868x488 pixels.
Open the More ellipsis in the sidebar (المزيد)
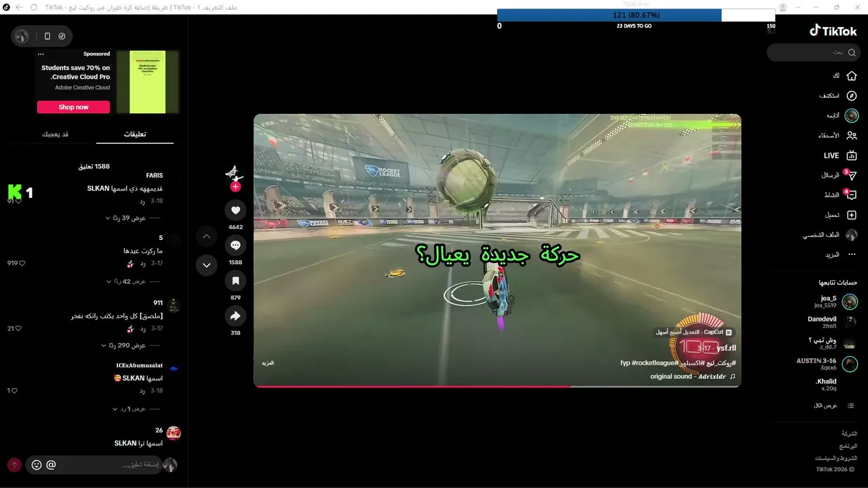pyautogui.click(x=852, y=255)
